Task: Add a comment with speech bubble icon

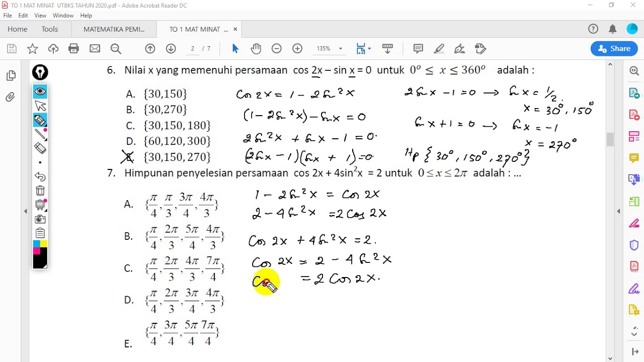Action: (x=418, y=49)
